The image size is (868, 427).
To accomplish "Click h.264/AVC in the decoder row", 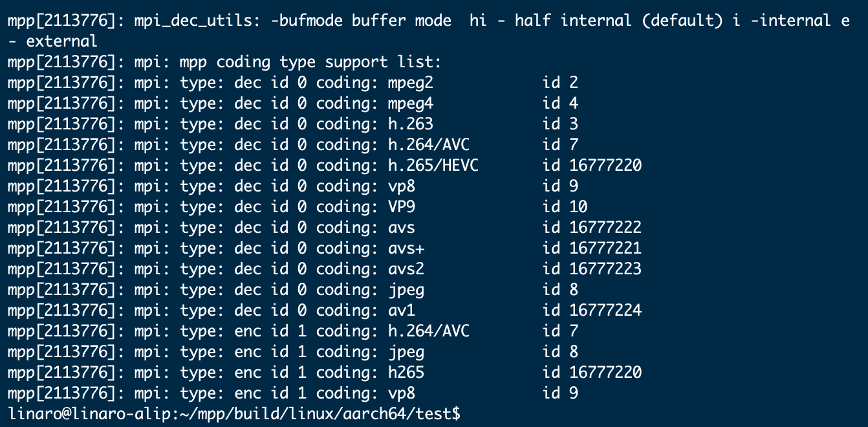I will [428, 145].
